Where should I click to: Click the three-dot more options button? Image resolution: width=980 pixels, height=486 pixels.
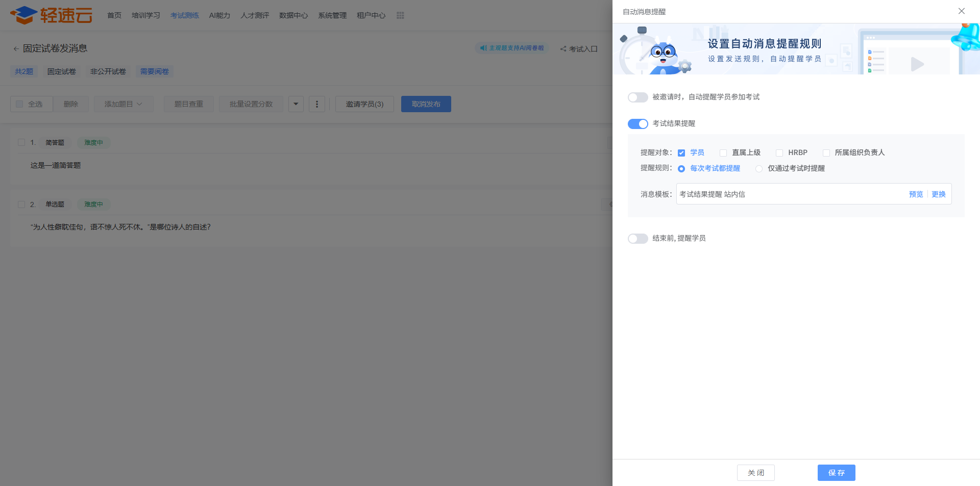point(317,104)
